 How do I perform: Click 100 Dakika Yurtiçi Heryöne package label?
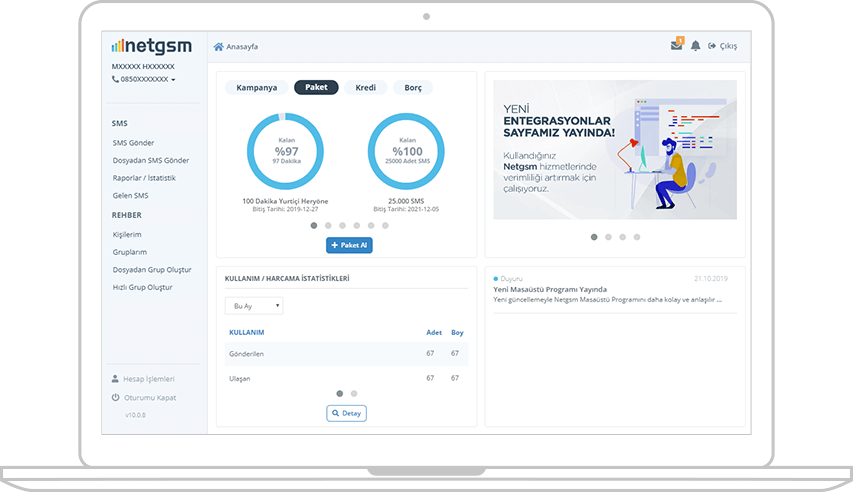click(x=285, y=201)
